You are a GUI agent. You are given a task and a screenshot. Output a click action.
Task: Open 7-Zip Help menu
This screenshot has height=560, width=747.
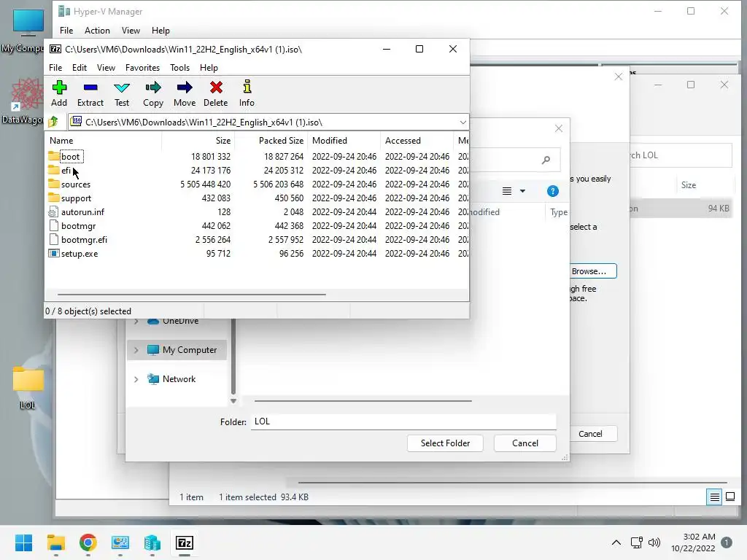pyautogui.click(x=209, y=68)
